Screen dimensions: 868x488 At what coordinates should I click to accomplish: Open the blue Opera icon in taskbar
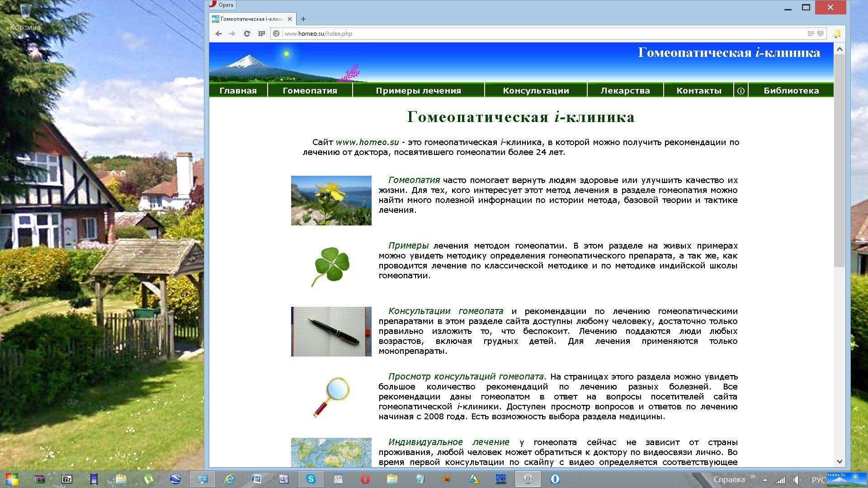[x=555, y=479]
